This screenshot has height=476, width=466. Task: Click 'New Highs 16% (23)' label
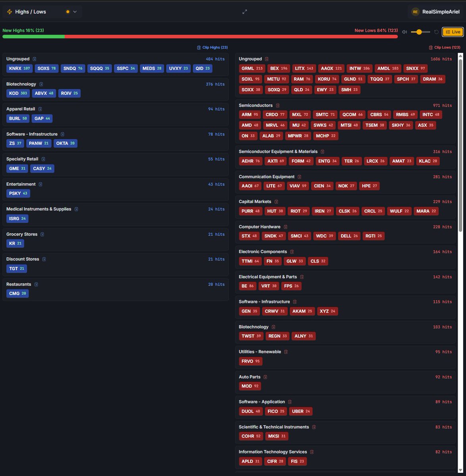pos(23,31)
